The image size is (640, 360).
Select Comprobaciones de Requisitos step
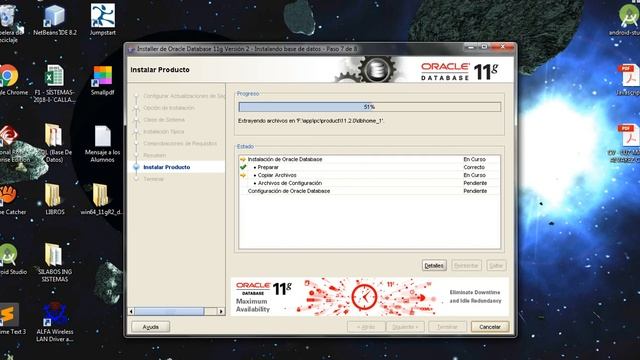(x=180, y=143)
